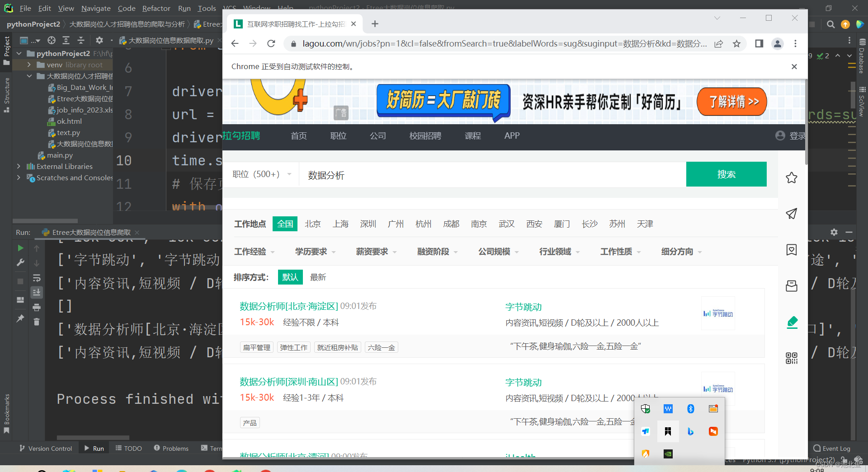The width and height of the screenshot is (868, 472).
Task: Open ok.html in project tree
Action: 69,121
